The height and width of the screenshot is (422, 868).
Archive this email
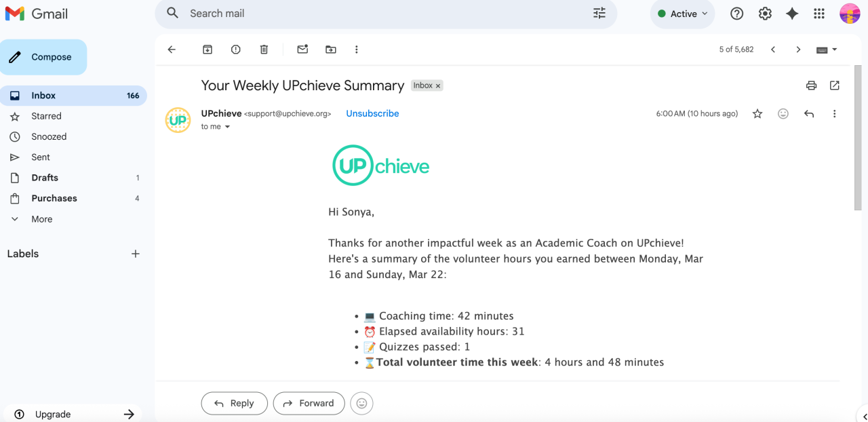(208, 50)
